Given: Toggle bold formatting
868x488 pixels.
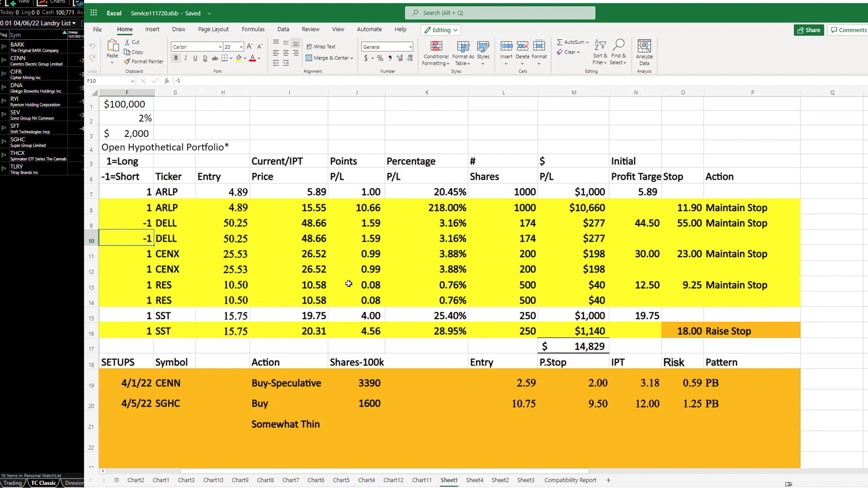Looking at the screenshot, I should 176,58.
